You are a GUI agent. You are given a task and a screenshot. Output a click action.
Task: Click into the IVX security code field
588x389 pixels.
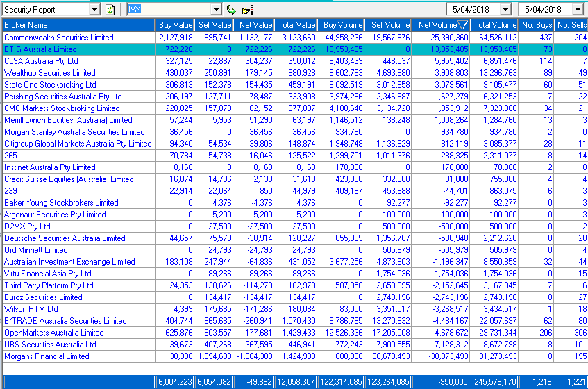tap(169, 10)
